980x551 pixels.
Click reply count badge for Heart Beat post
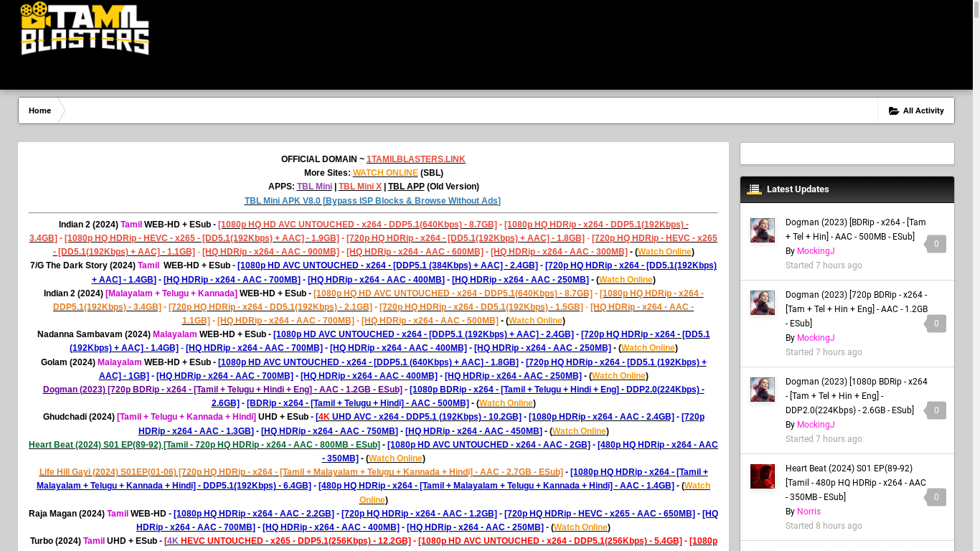(936, 497)
